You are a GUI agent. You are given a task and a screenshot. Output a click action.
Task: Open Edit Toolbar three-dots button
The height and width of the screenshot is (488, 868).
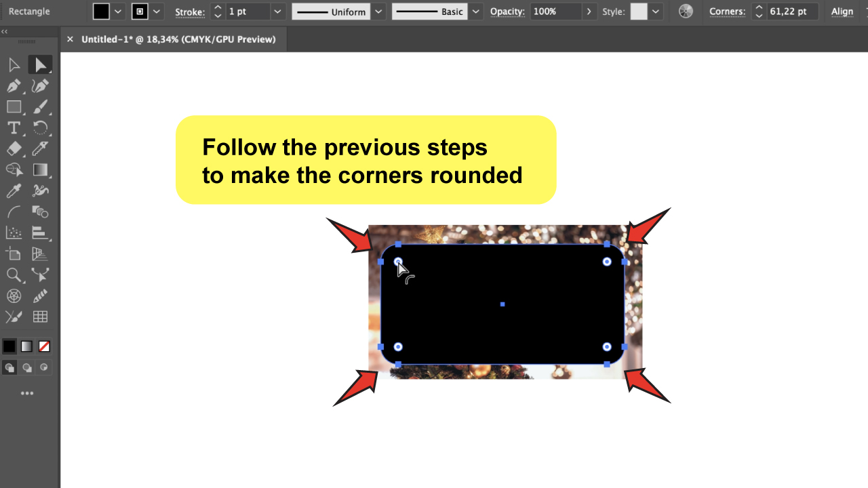27,393
